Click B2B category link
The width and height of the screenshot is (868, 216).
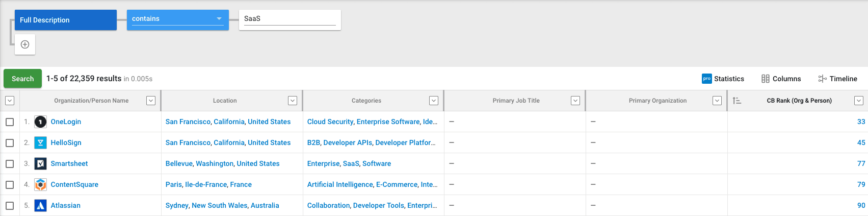pyautogui.click(x=313, y=142)
